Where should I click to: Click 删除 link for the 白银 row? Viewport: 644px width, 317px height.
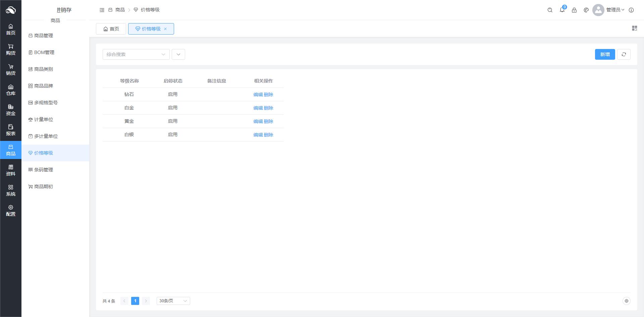click(268, 135)
